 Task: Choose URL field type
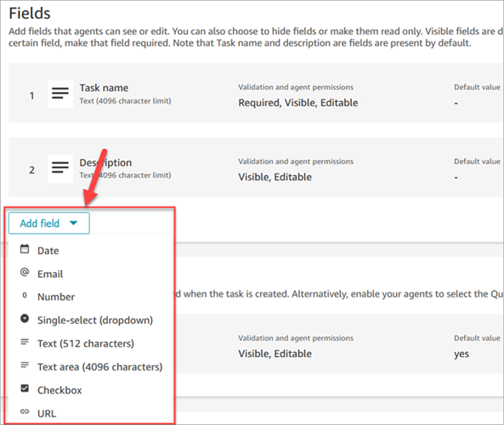(47, 413)
